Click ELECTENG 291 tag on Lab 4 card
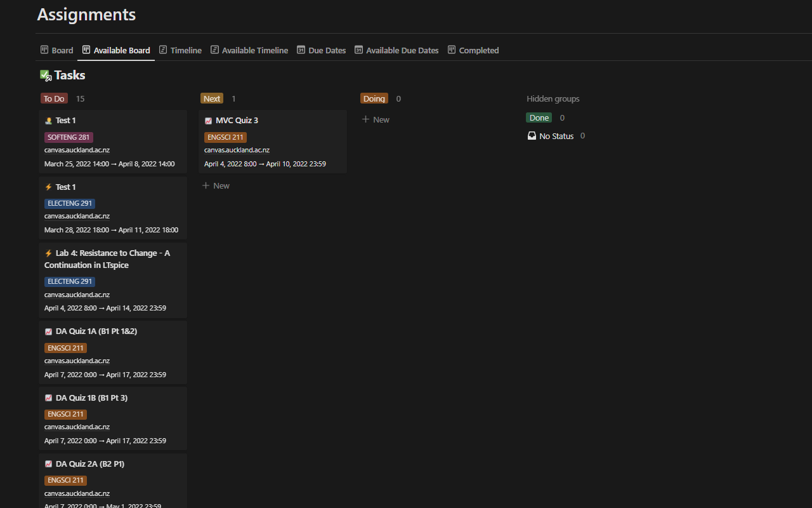Screen dimensions: 812x508 click(x=70, y=281)
